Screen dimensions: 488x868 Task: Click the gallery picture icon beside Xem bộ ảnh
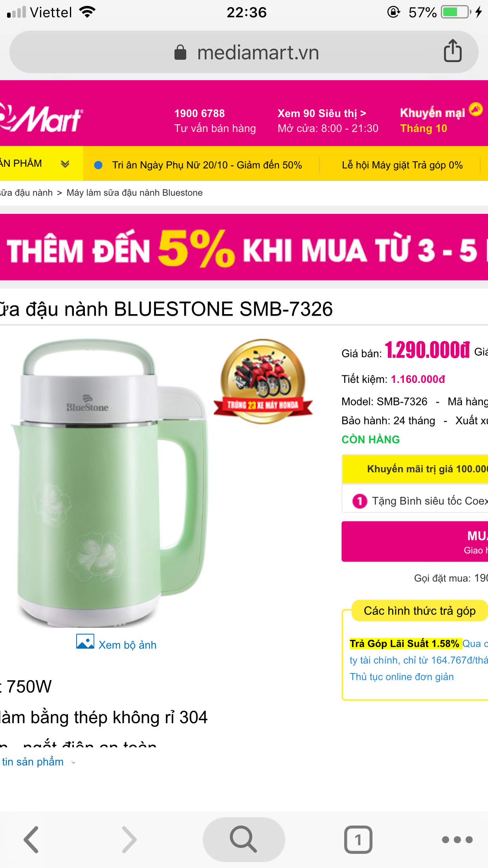(85, 642)
